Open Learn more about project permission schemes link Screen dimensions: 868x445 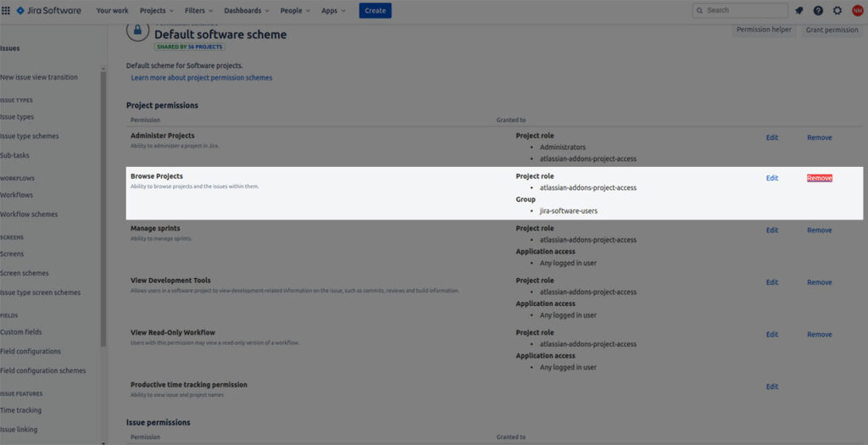(x=202, y=78)
